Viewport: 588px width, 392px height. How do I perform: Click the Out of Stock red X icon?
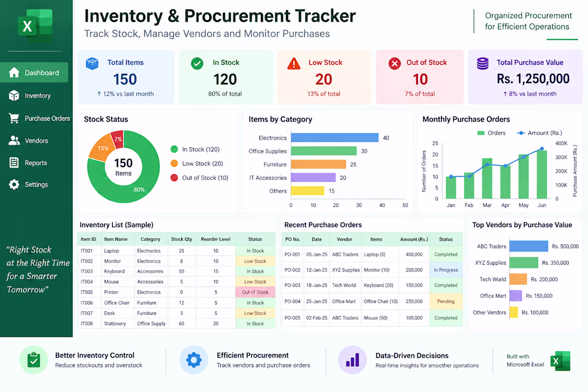(394, 64)
